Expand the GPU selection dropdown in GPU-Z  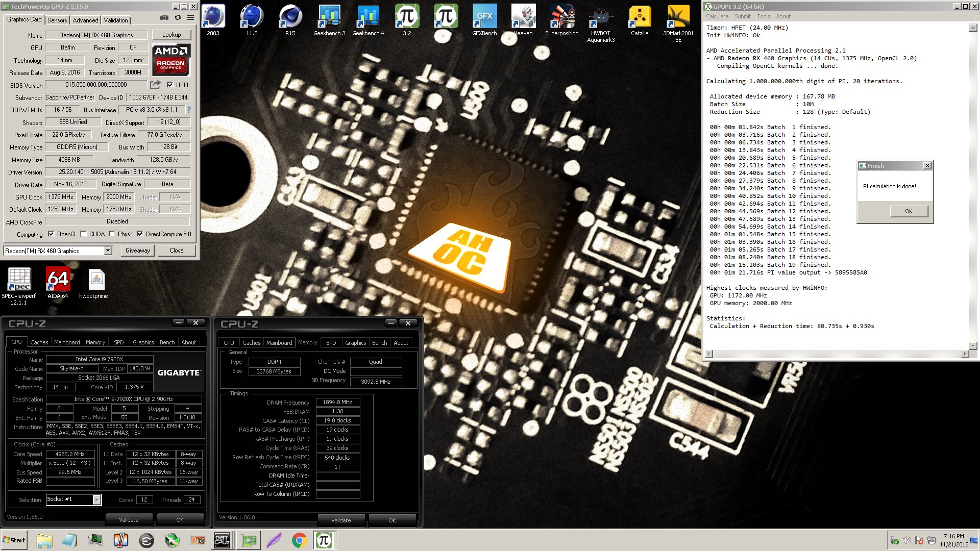108,251
